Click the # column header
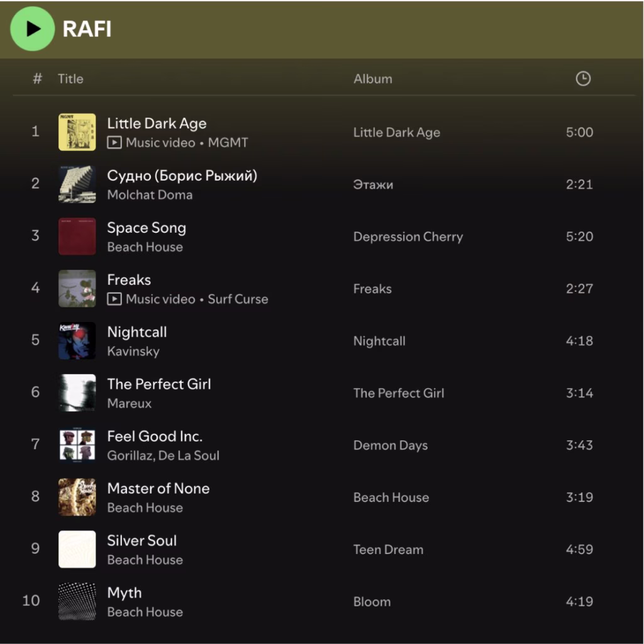 pyautogui.click(x=37, y=79)
